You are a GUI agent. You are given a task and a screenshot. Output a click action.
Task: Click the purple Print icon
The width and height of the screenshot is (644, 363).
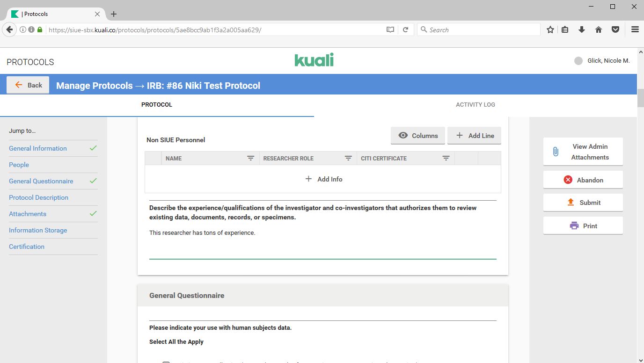(x=574, y=226)
